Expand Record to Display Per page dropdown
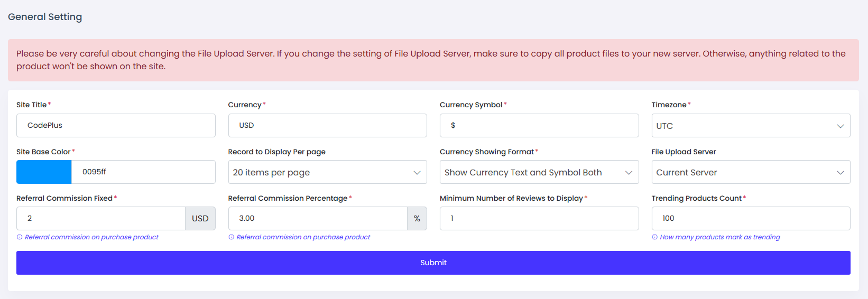The width and height of the screenshot is (868, 299). (327, 172)
